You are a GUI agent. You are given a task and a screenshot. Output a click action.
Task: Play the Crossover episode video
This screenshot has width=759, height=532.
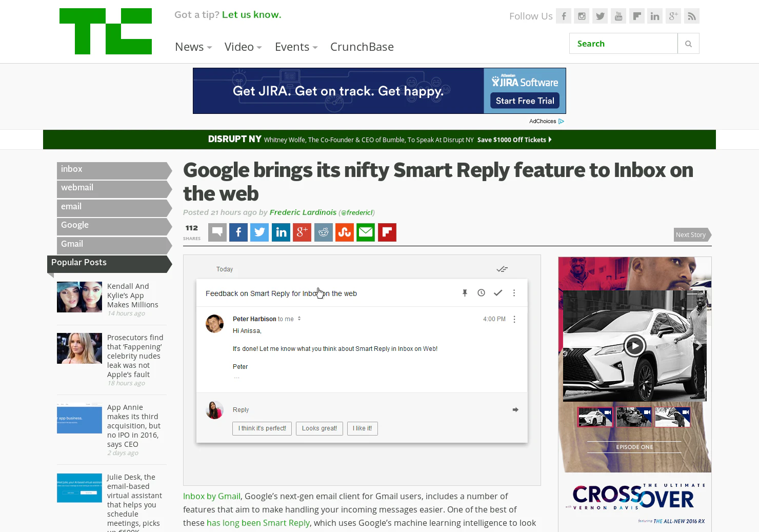pyautogui.click(x=634, y=345)
